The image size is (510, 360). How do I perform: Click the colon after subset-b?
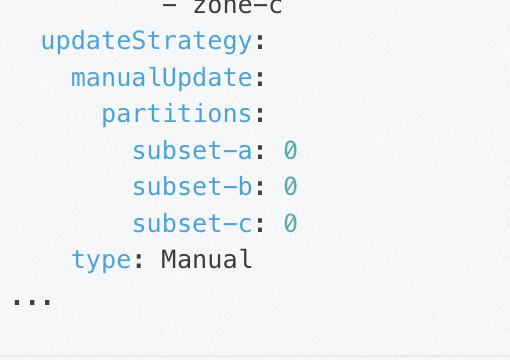tap(260, 188)
